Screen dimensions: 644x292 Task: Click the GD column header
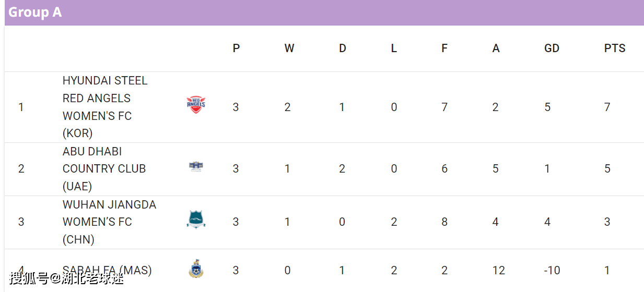pyautogui.click(x=552, y=48)
